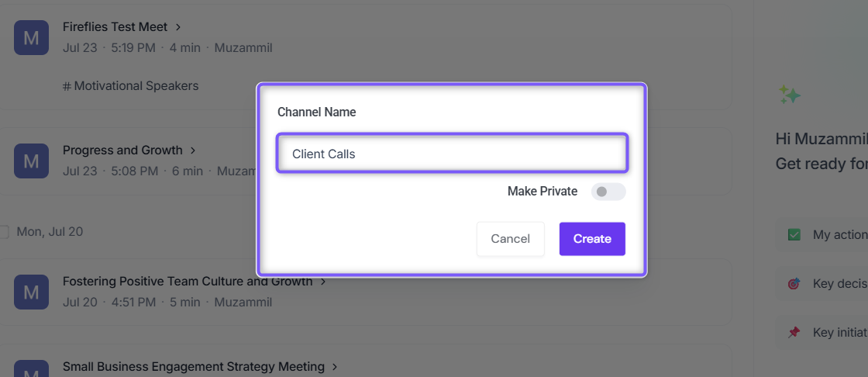The width and height of the screenshot is (868, 377).
Task: Click avatar of Fostering Positive Team Culture meeting
Action: coord(32,292)
